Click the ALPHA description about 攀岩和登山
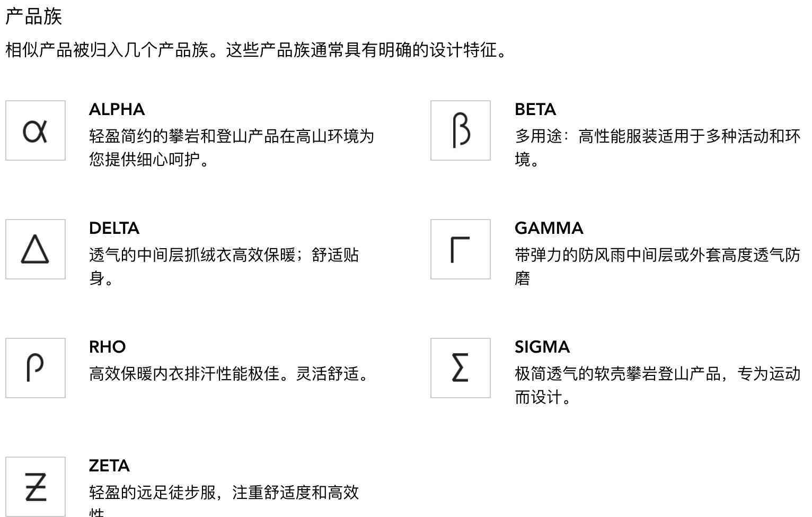The height and width of the screenshot is (517, 812). [232, 147]
